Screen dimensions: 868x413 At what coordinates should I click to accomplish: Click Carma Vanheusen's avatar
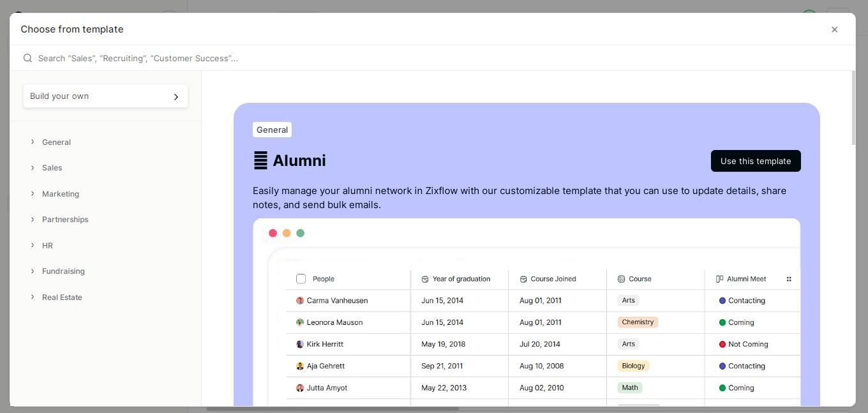click(299, 300)
